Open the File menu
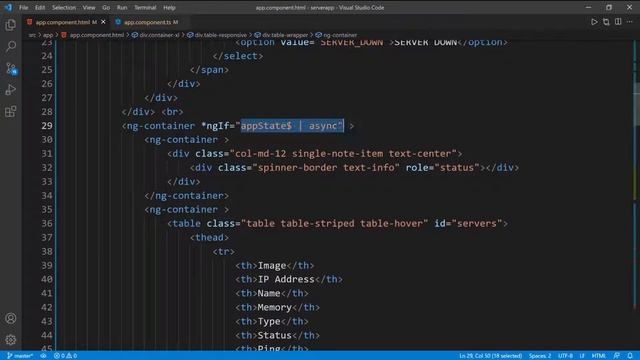This screenshot has width=640, height=360. (24, 7)
